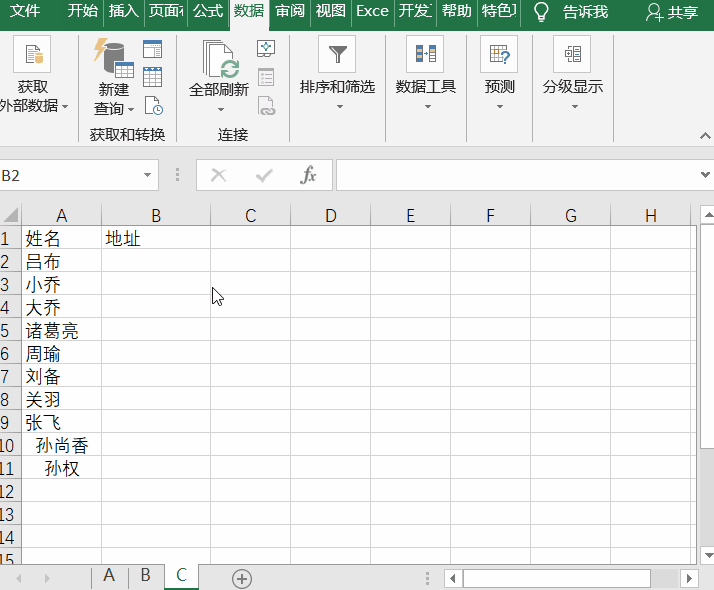Open the Forecast icon

coord(499,54)
